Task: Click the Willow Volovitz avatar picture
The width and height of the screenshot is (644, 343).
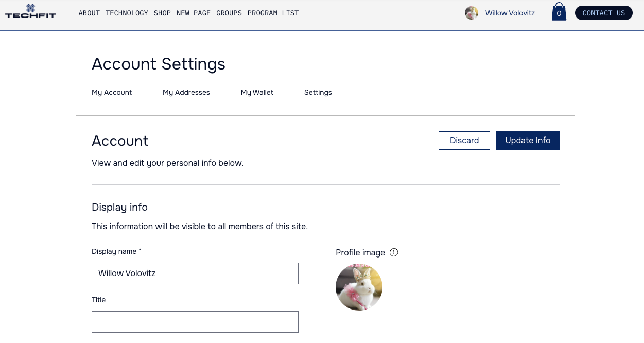Action: tap(472, 13)
